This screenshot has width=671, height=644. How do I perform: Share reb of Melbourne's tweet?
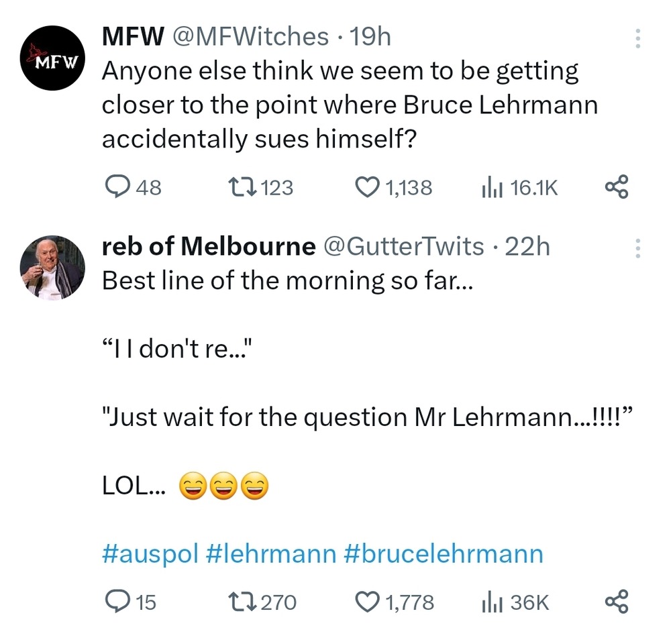pyautogui.click(x=616, y=602)
